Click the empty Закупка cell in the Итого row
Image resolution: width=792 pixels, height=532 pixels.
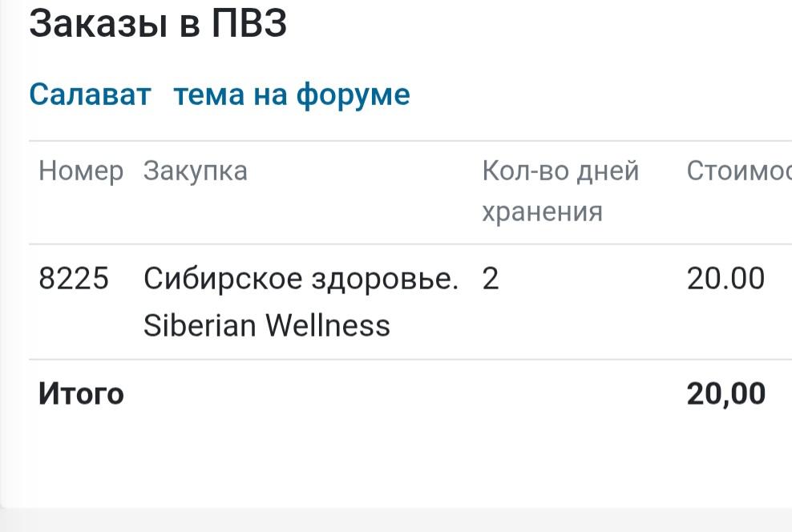click(x=303, y=394)
